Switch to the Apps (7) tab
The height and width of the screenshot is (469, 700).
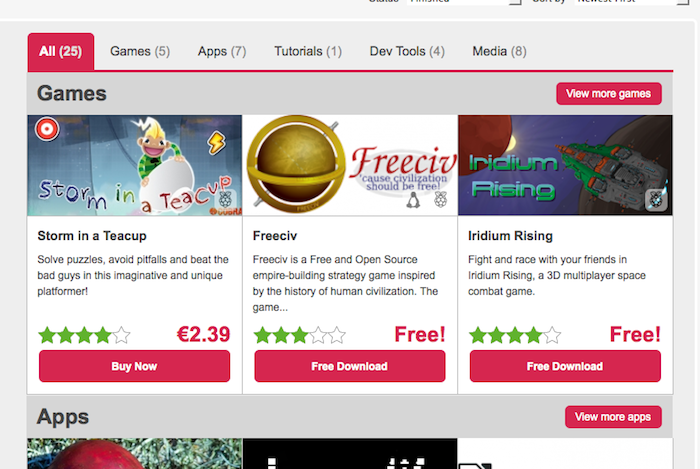[x=222, y=51]
